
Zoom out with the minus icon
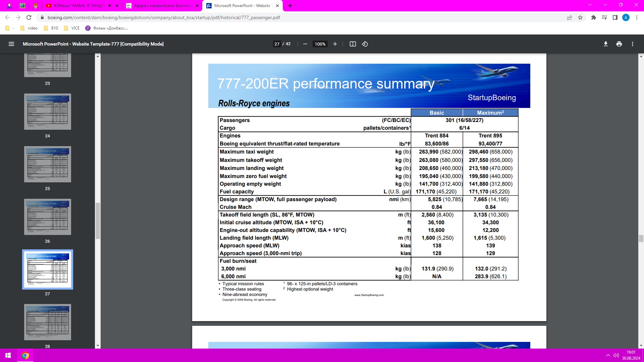pos(305,44)
